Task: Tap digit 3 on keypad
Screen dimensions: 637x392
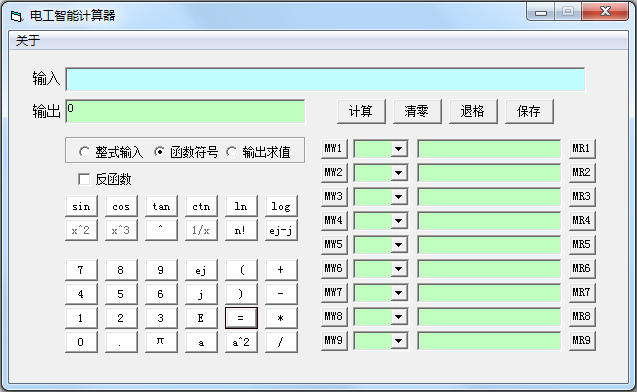Action: (x=161, y=318)
